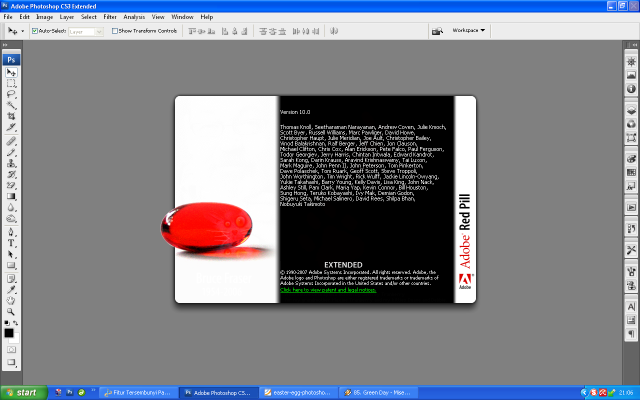Screen dimensions: 640x400
Task: Open the Swatches grid panel icon
Action: tap(631, 172)
